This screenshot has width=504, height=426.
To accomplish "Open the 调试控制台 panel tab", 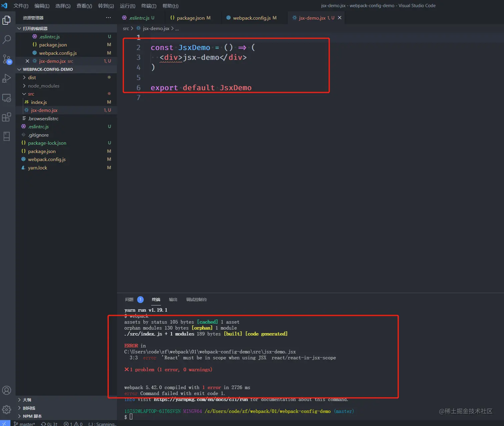I will coord(196,300).
